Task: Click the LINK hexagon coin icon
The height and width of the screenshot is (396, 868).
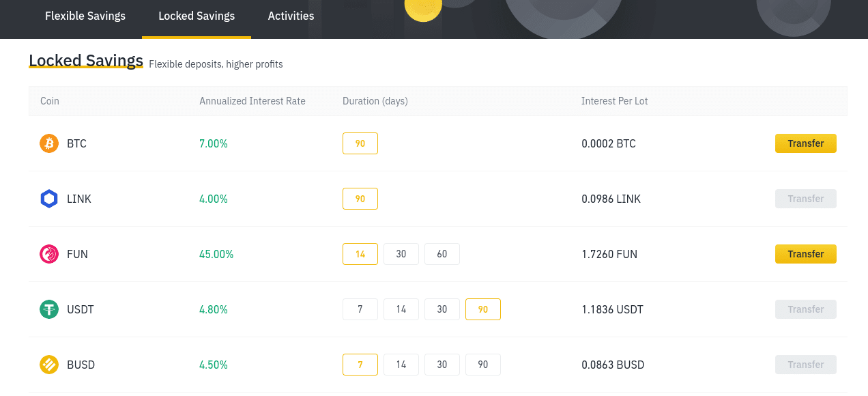Action: (x=49, y=199)
